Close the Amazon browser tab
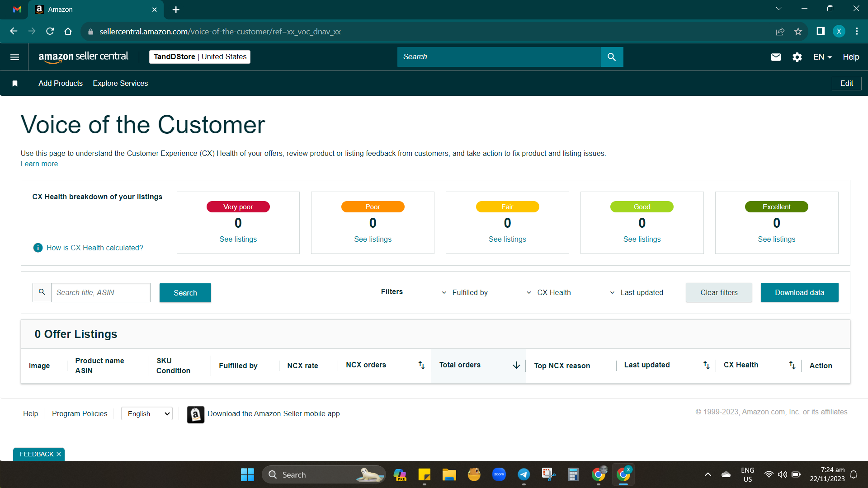This screenshot has width=868, height=488. (x=154, y=9)
